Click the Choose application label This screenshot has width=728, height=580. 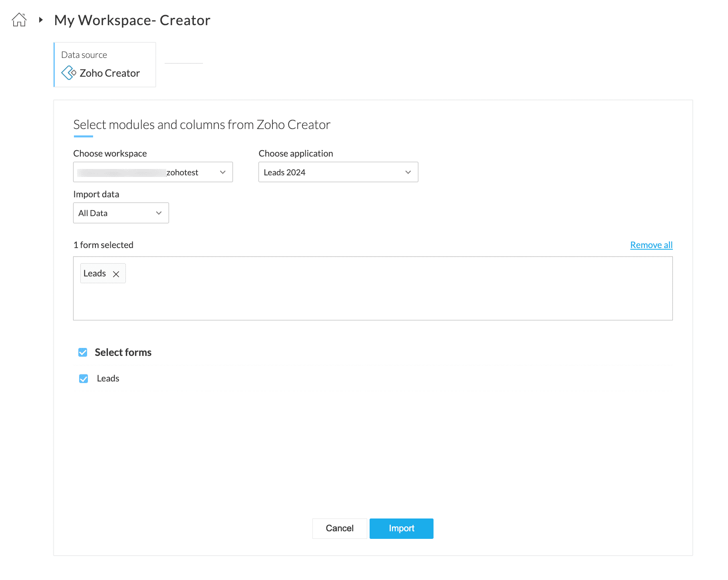[x=296, y=153]
